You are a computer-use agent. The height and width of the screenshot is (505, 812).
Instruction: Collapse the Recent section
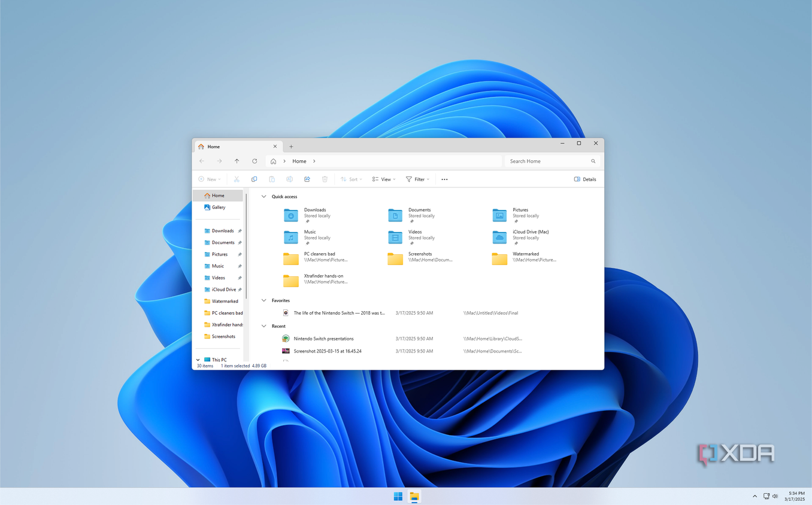264,326
